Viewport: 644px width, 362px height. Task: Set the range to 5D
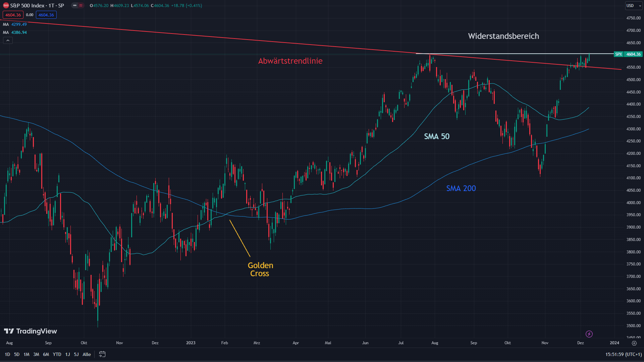pos(17,354)
